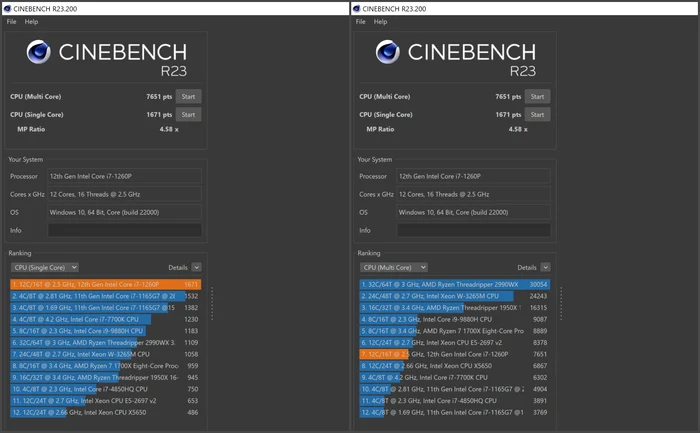The height and width of the screenshot is (433, 700).
Task: Select Ryzen 7 1700X row scoring 959
Action: [x=105, y=366]
